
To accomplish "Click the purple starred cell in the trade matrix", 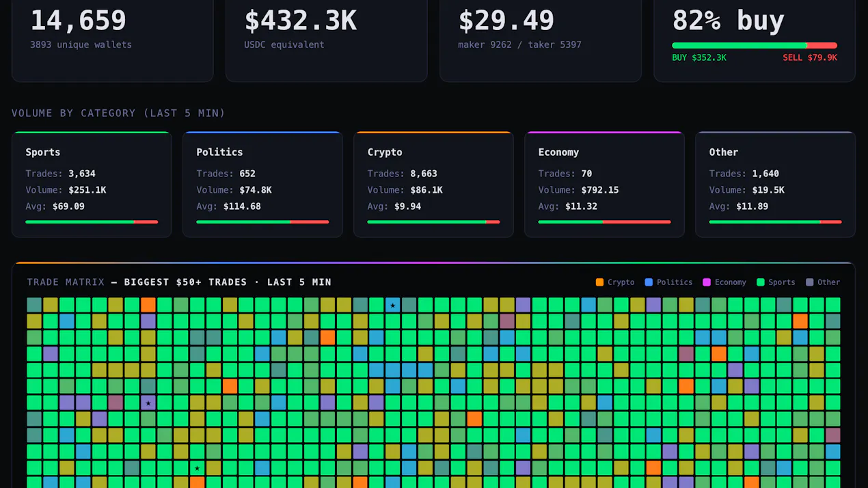I will 148,403.
